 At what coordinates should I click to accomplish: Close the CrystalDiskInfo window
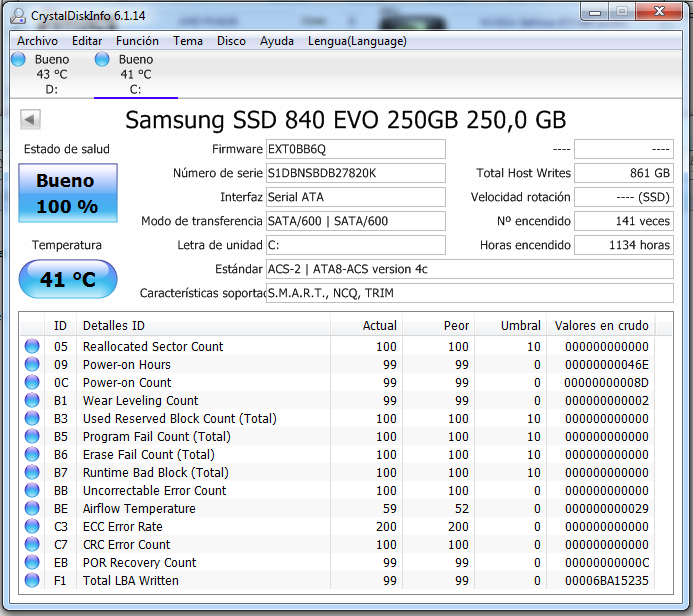click(x=659, y=11)
